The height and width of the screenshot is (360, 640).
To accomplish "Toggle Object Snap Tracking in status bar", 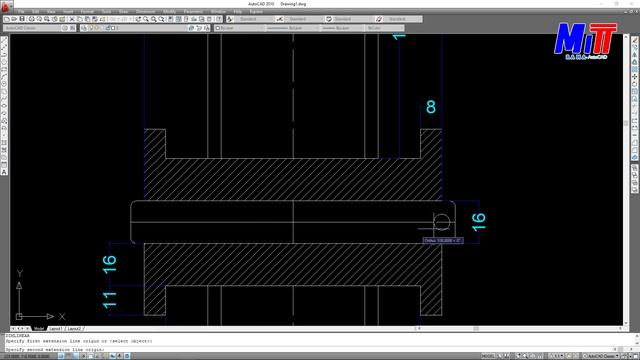I will coord(98,356).
